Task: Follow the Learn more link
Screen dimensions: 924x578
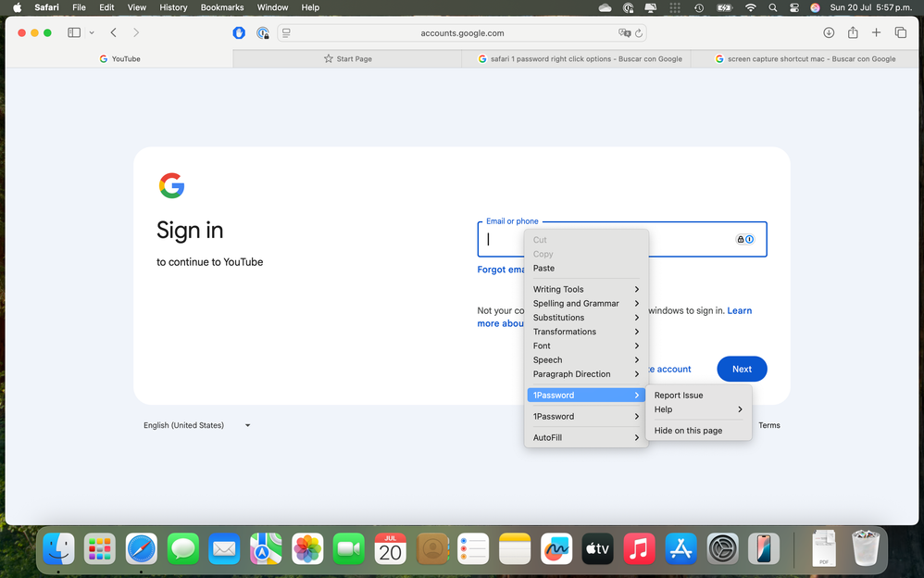Action: [x=739, y=311]
